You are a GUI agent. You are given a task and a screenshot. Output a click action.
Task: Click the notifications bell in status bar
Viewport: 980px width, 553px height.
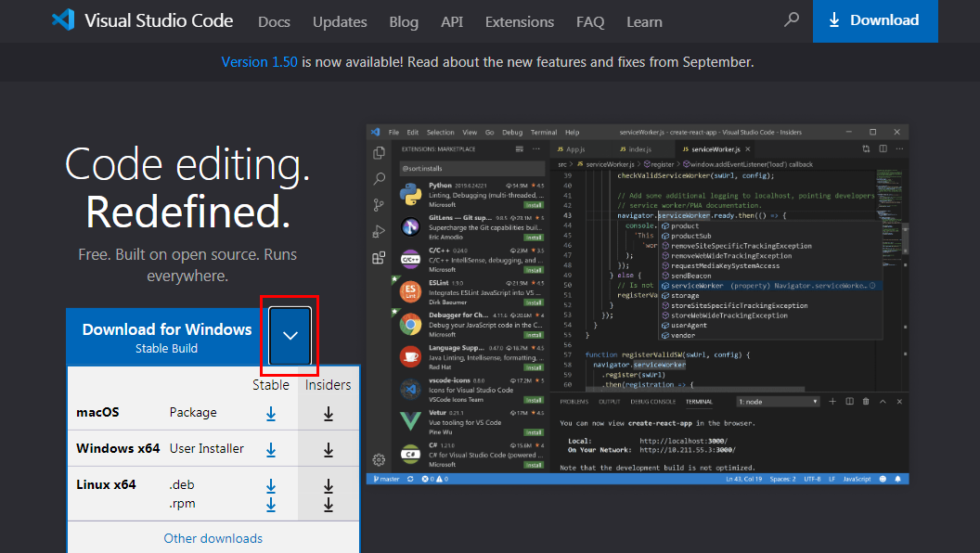(x=898, y=479)
